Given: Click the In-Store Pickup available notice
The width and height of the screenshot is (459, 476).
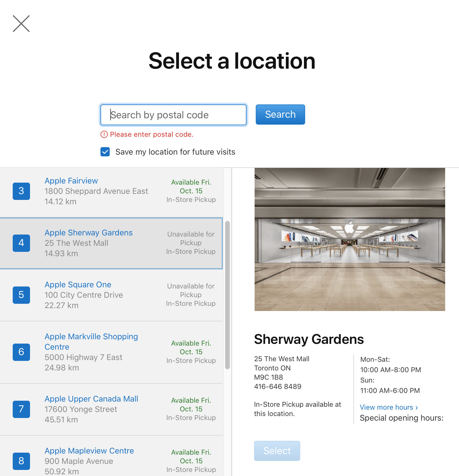Looking at the screenshot, I should pyautogui.click(x=298, y=409).
